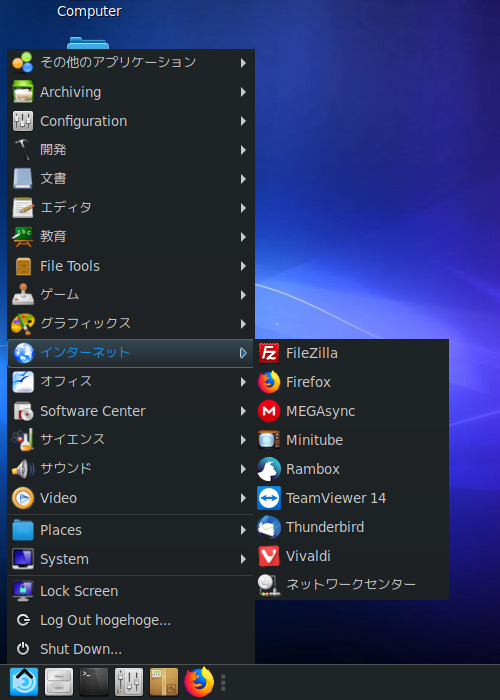Open TeamViewer 14 entry
500x700 pixels.
tap(351, 498)
